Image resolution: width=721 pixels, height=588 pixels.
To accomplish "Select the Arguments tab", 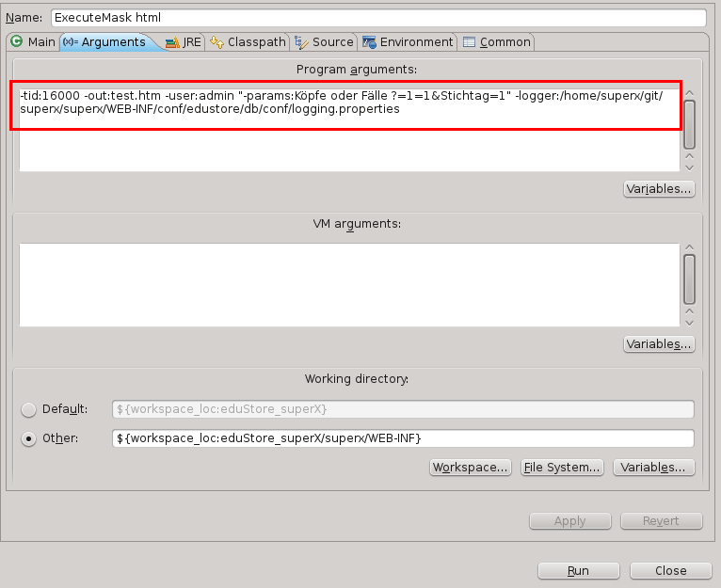I will click(109, 41).
